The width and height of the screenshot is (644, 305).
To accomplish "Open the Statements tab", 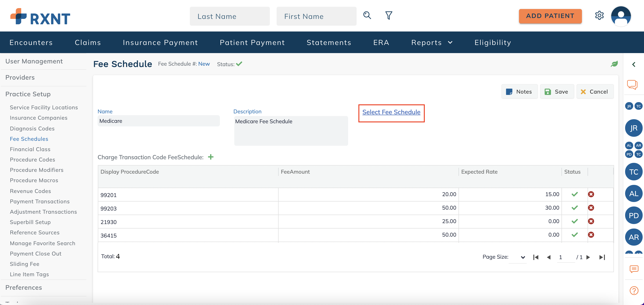I will tap(329, 43).
